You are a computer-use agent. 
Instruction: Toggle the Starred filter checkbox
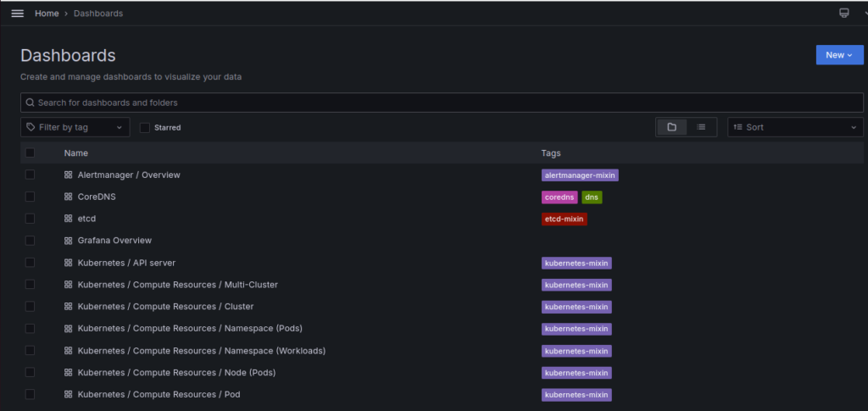click(144, 128)
